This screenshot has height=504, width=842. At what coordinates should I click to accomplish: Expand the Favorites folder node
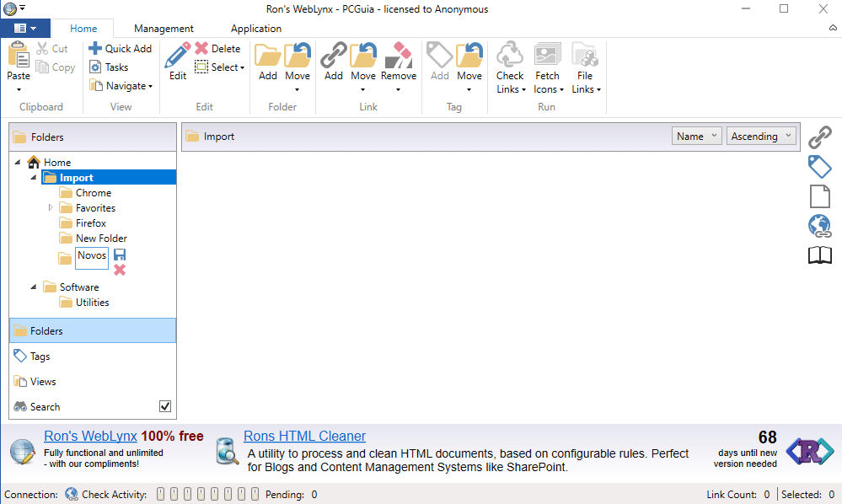point(51,207)
